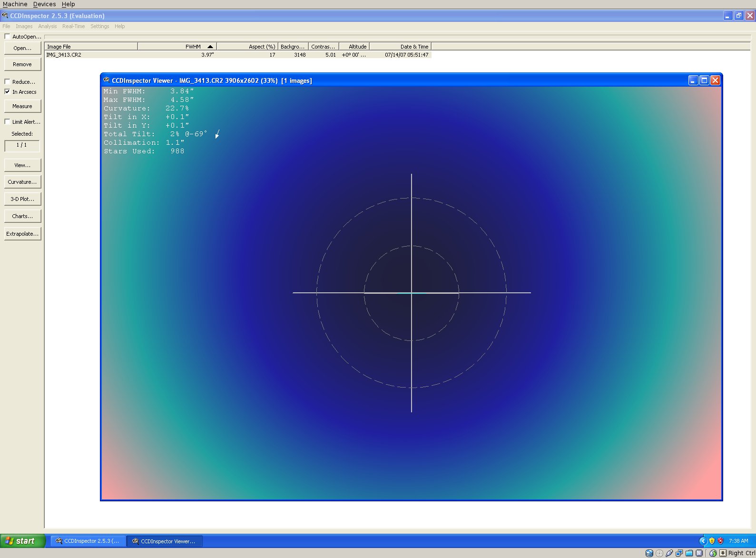Click the VirtualBox shared folders status icon

(x=689, y=553)
